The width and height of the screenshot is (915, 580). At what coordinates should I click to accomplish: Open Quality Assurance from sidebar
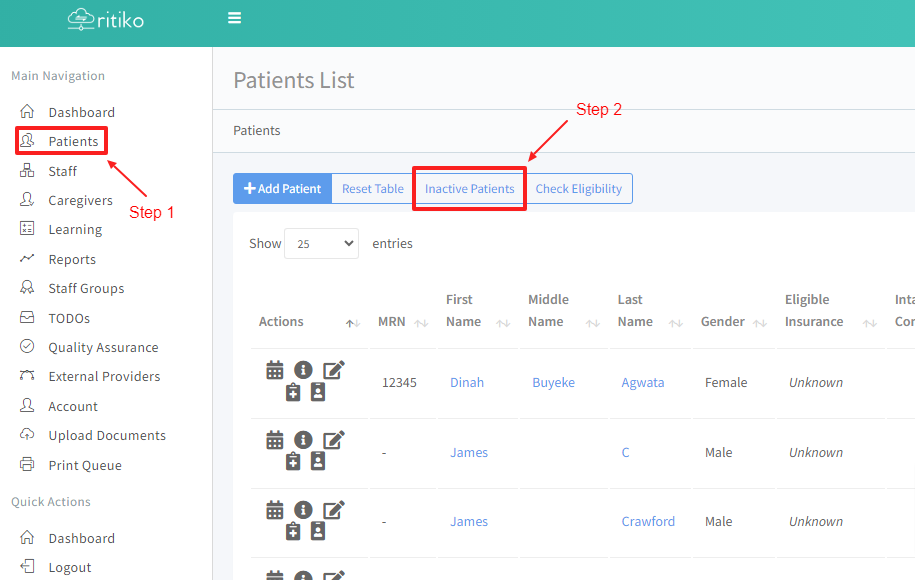click(103, 347)
